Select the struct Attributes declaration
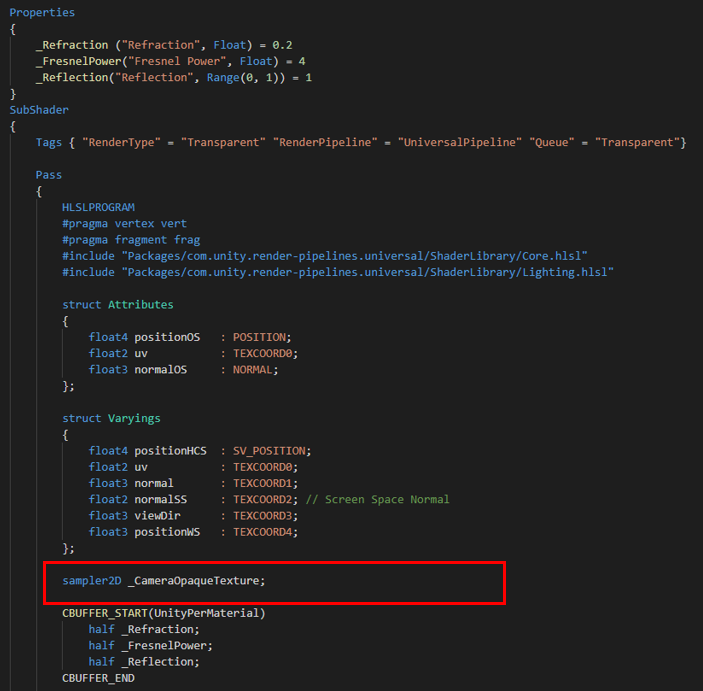703x691 pixels. [117, 304]
